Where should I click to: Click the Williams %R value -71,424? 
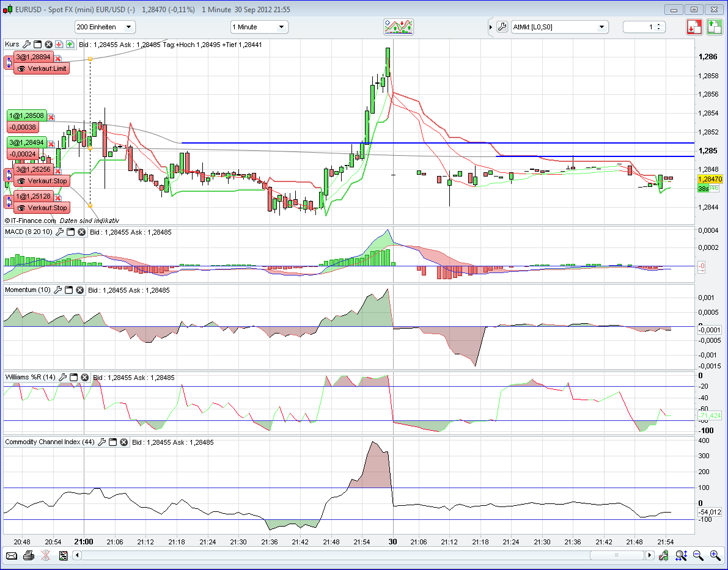click(710, 415)
